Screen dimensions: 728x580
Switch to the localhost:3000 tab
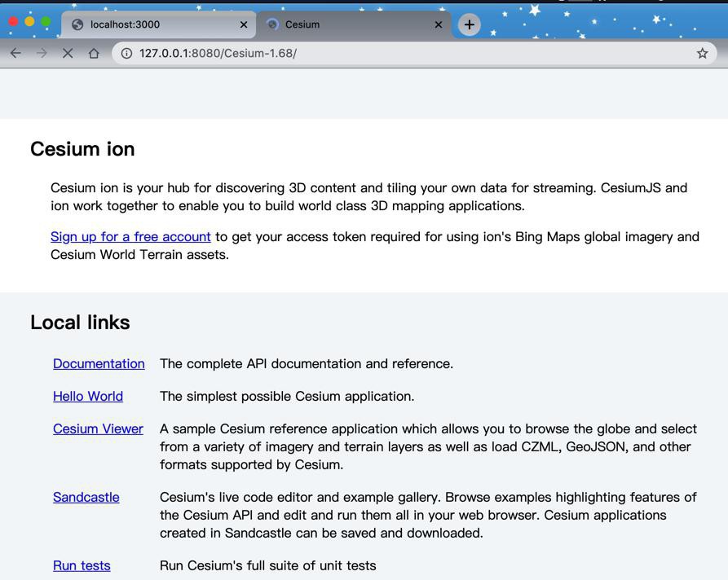coord(158,24)
